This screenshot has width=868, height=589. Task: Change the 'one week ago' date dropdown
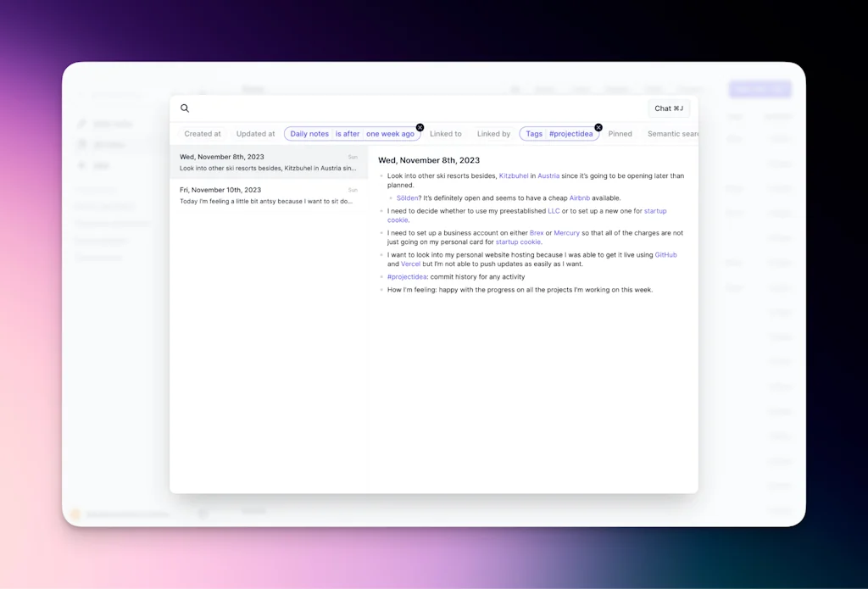[x=391, y=133]
